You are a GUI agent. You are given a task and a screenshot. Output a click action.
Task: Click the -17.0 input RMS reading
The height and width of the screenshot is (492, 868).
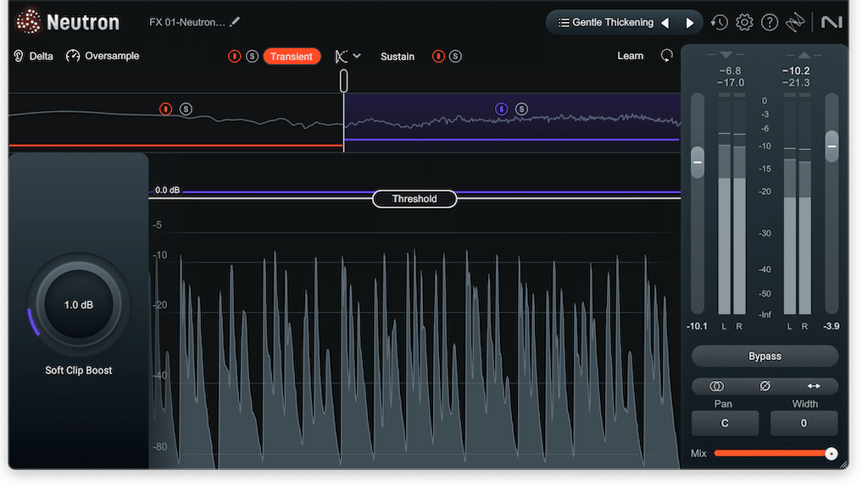(730, 83)
